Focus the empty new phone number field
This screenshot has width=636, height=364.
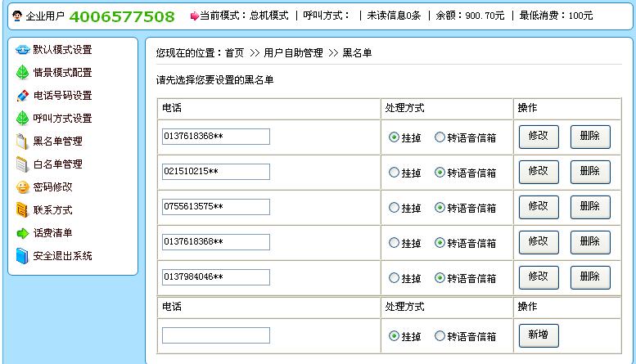point(216,335)
